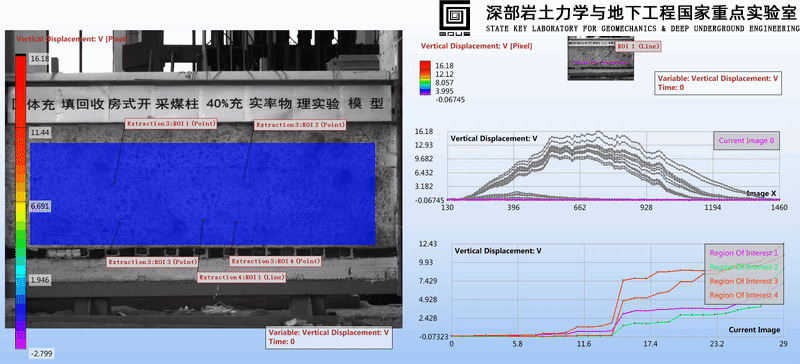Click the 3.995 value in the small legend
Viewport: 800px width, 364px height.
click(444, 91)
